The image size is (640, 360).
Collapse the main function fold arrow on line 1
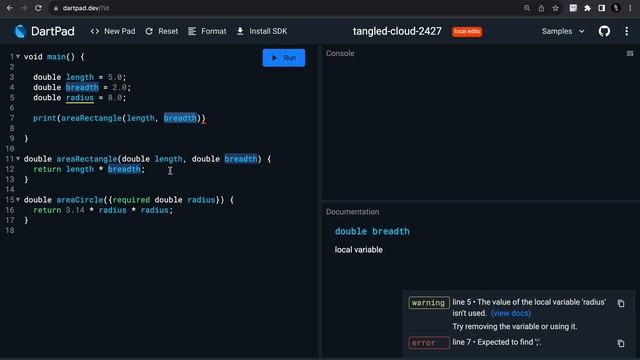pyautogui.click(x=18, y=57)
